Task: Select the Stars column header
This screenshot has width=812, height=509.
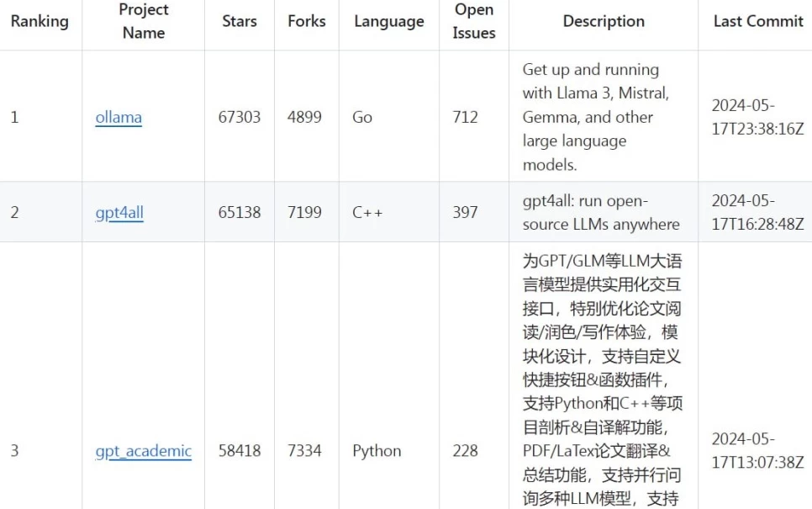Action: [240, 22]
